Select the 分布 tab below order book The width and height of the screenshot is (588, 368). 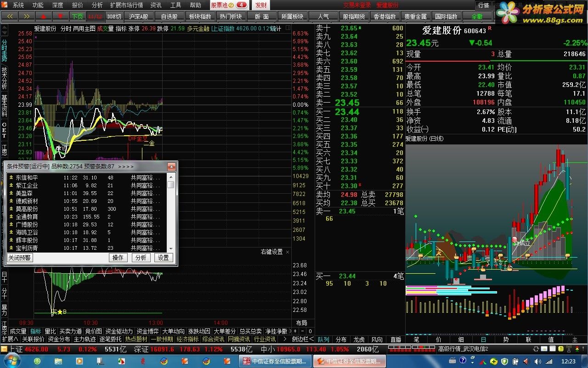[341, 339]
